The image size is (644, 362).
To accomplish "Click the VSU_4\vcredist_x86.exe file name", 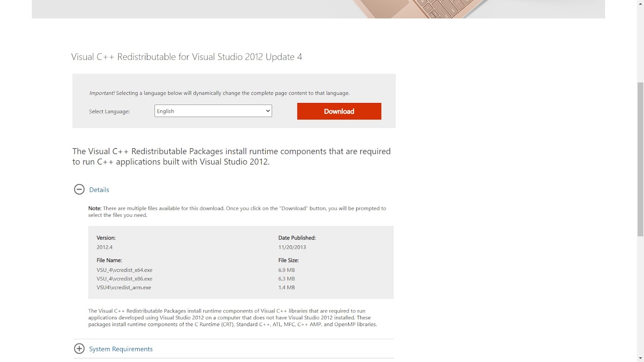I will pos(124,279).
